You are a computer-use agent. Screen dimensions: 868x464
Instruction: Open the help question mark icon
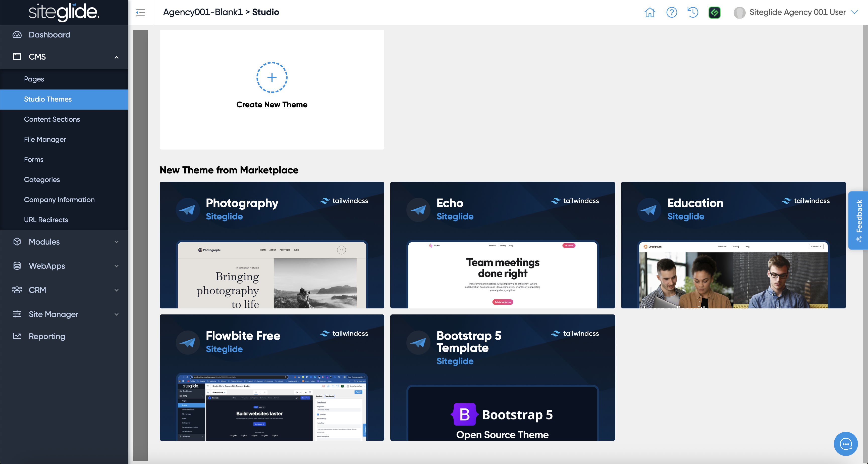click(x=671, y=13)
